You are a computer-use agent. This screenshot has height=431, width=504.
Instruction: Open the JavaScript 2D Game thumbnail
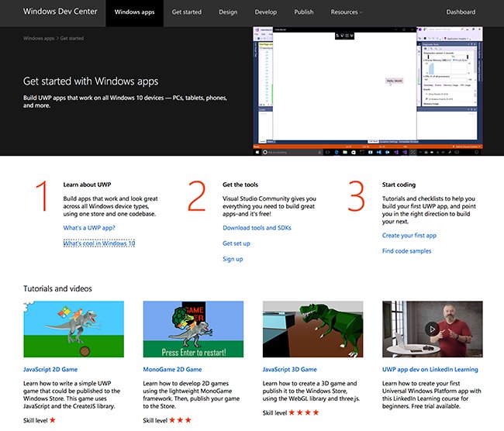(74, 329)
